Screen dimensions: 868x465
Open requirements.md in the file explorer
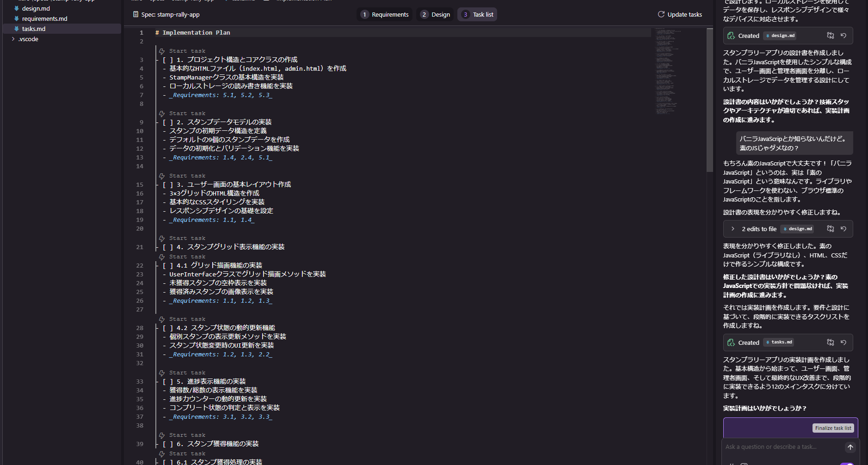[44, 19]
